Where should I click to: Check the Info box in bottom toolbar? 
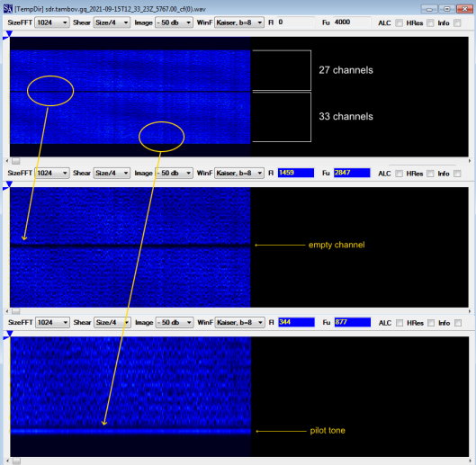click(458, 323)
